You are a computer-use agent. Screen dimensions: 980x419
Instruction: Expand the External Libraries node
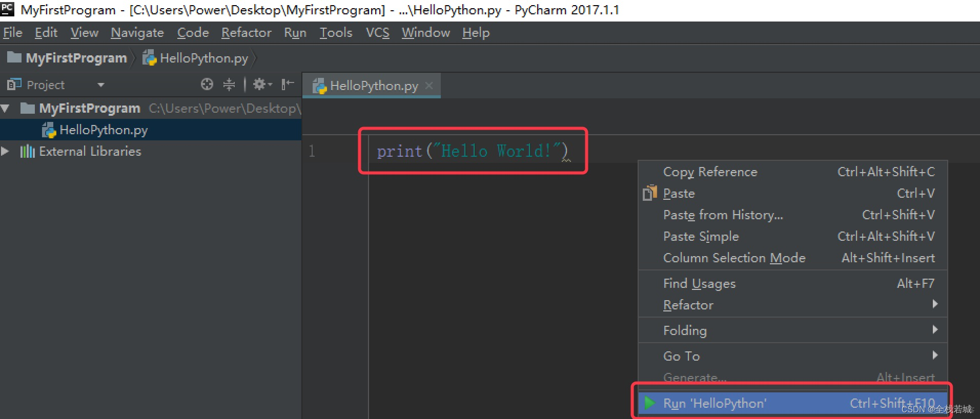(5, 151)
